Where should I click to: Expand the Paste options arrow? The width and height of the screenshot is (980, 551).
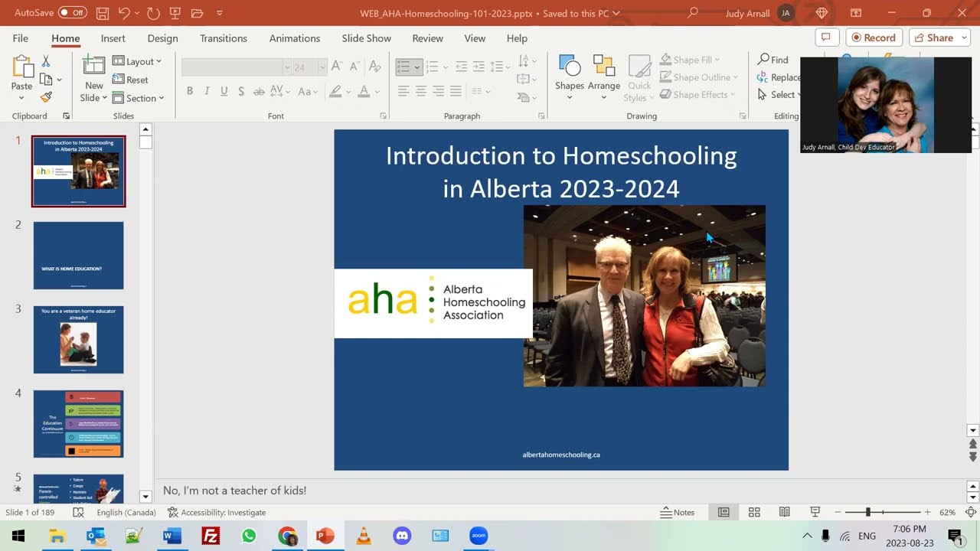(21, 98)
